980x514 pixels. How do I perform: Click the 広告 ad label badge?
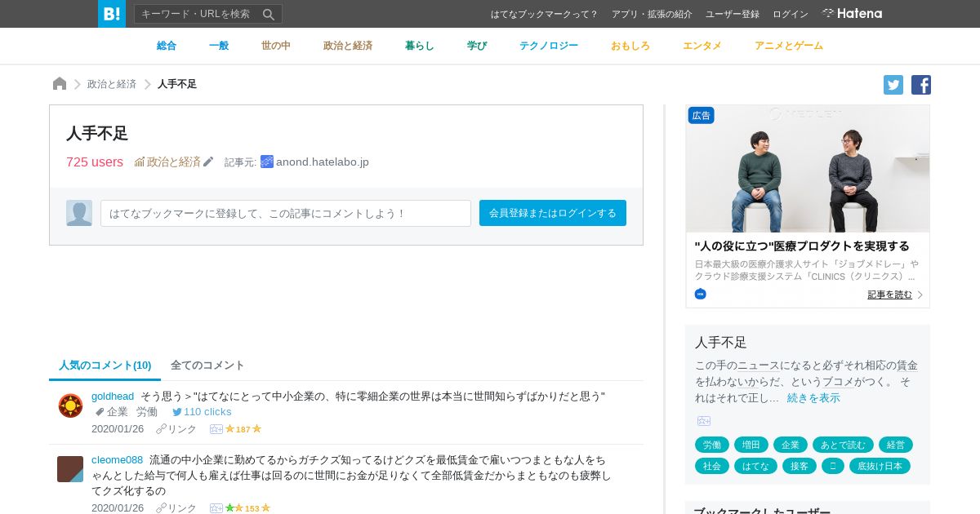[x=701, y=115]
